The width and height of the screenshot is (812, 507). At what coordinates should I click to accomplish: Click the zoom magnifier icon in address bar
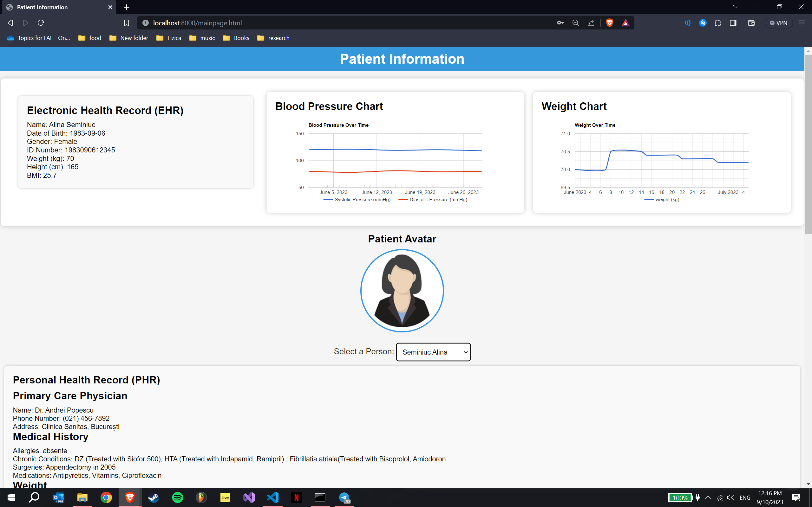click(575, 23)
